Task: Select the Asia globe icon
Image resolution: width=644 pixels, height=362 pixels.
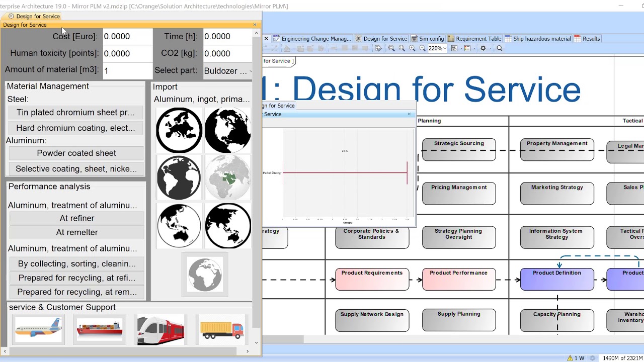Action: coord(228,225)
